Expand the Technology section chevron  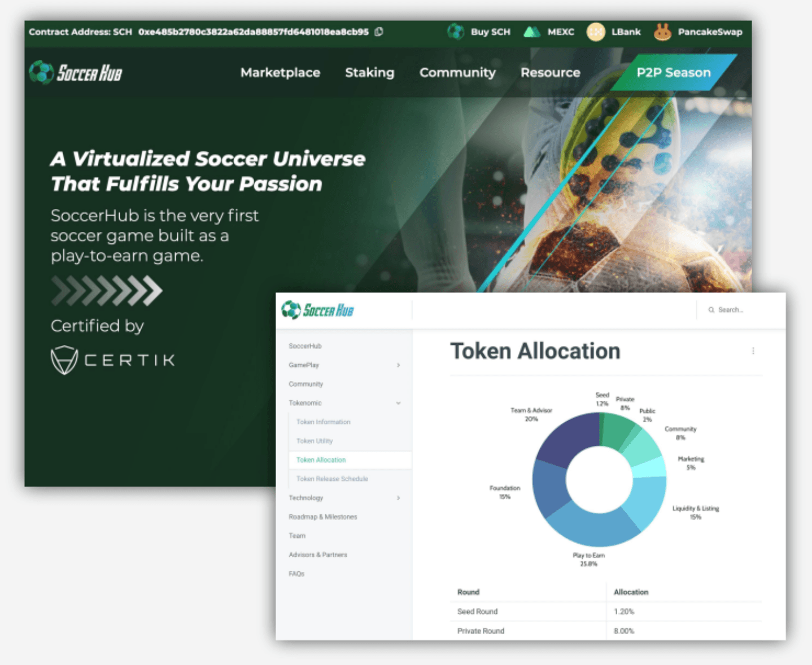[398, 498]
